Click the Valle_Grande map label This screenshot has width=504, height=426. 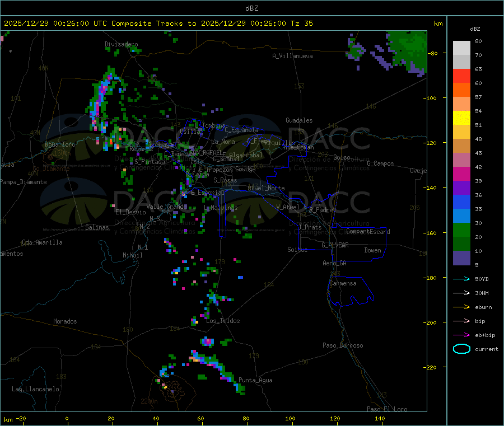[166, 207]
